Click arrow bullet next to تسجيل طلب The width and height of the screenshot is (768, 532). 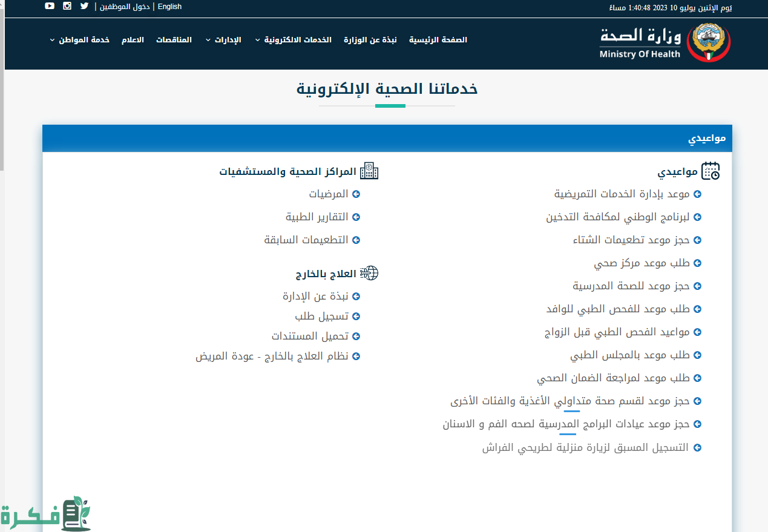tap(356, 317)
